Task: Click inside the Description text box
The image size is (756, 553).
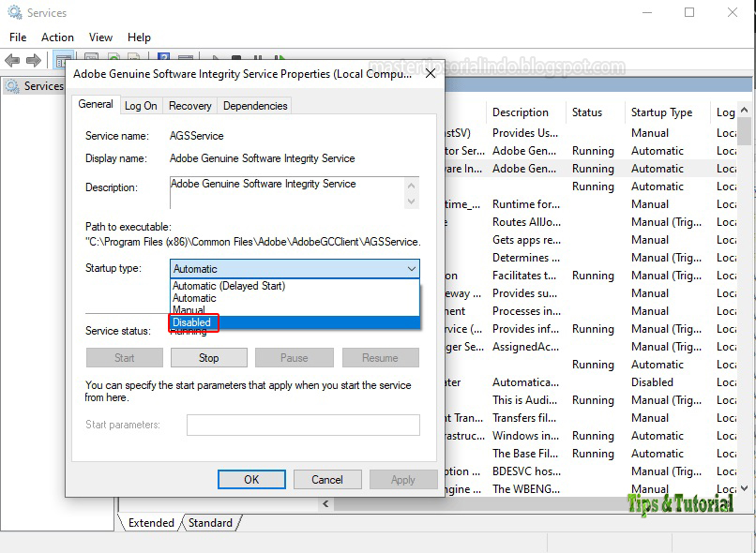Action: [x=287, y=192]
